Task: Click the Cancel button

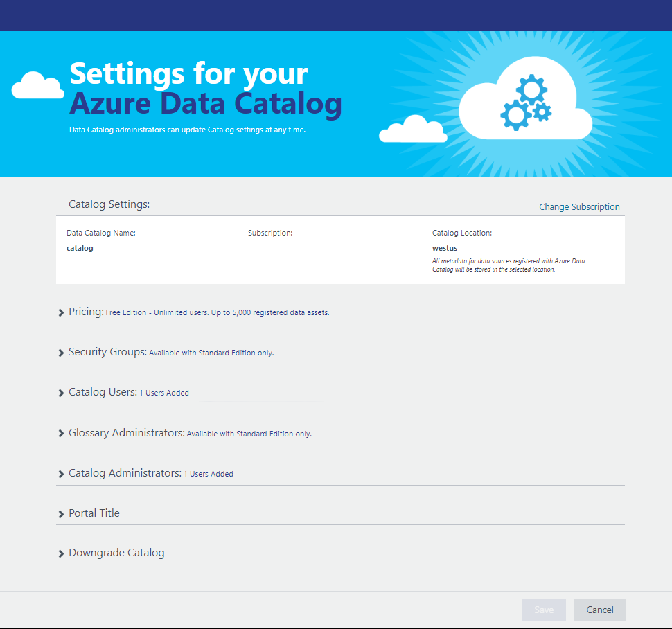Action: (599, 610)
